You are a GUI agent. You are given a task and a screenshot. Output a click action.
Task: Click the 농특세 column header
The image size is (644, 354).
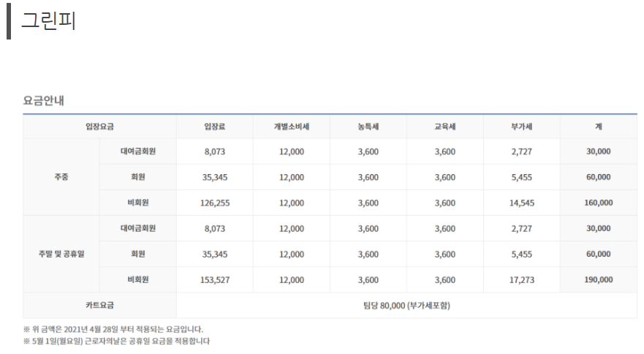[368, 127]
